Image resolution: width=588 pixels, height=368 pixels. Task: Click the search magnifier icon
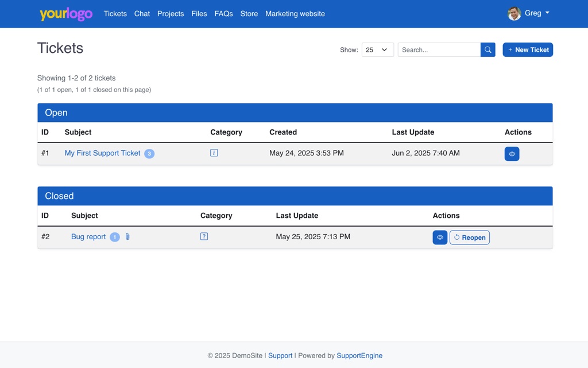coord(488,49)
